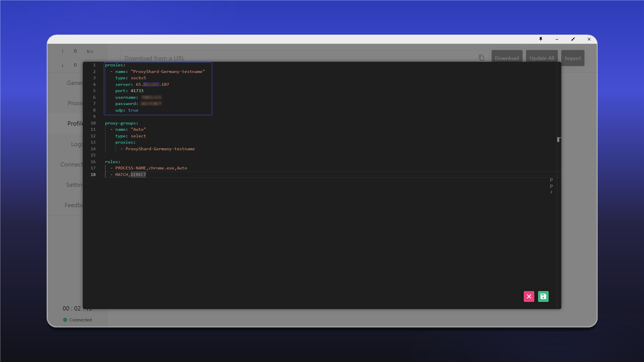Open the General tab in the sidebar
Viewport: 644px width, 362px height.
point(75,83)
